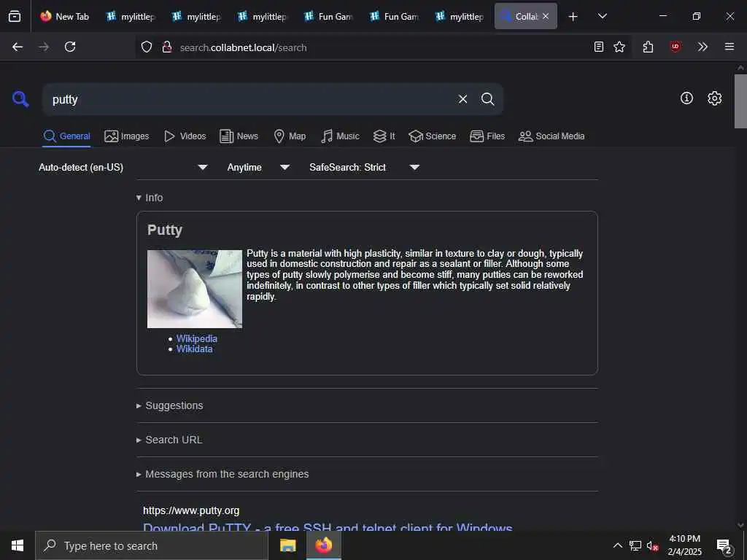Screen dimensions: 747x560
Task: Click the muted volume tray icon
Action: (x=652, y=545)
